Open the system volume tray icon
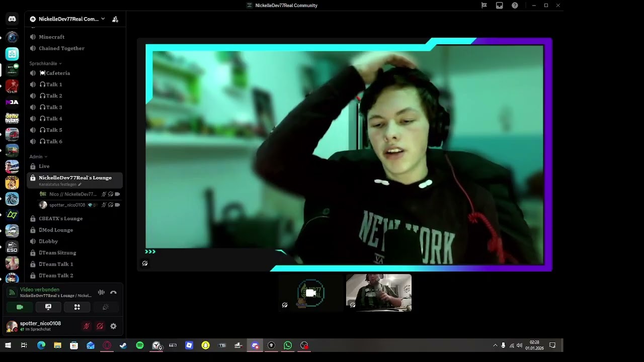 pyautogui.click(x=519, y=345)
